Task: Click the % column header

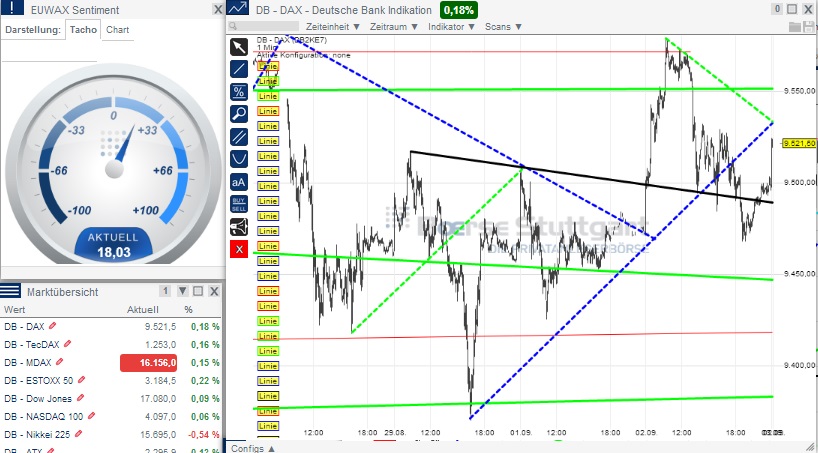Action: [x=188, y=309]
